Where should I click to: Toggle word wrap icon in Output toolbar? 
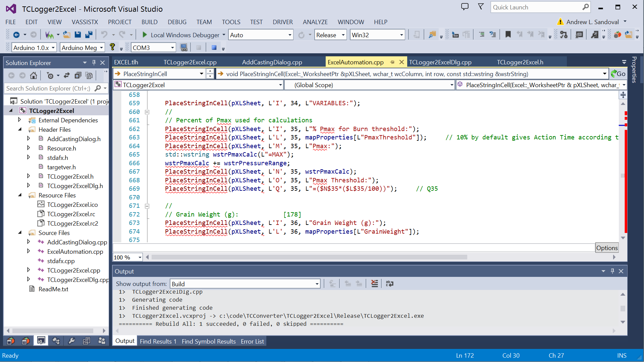pyautogui.click(x=390, y=284)
